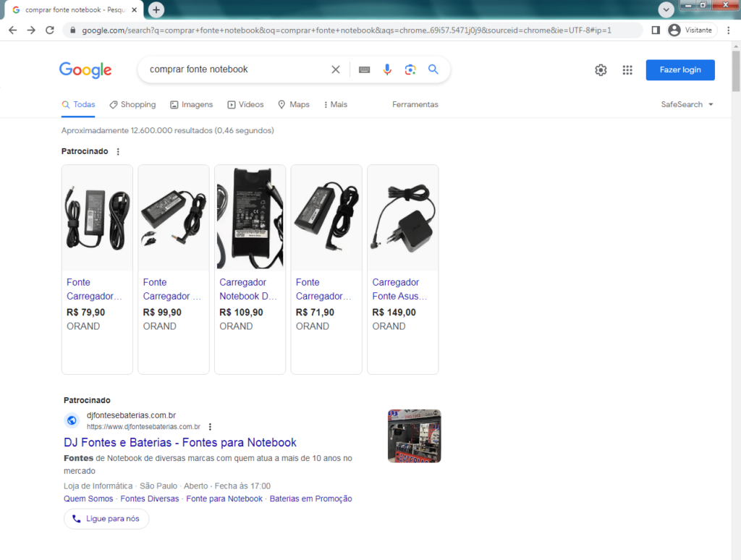Open the Fontes Diversas sitelink
Screen dimensions: 741x560
[149, 499]
